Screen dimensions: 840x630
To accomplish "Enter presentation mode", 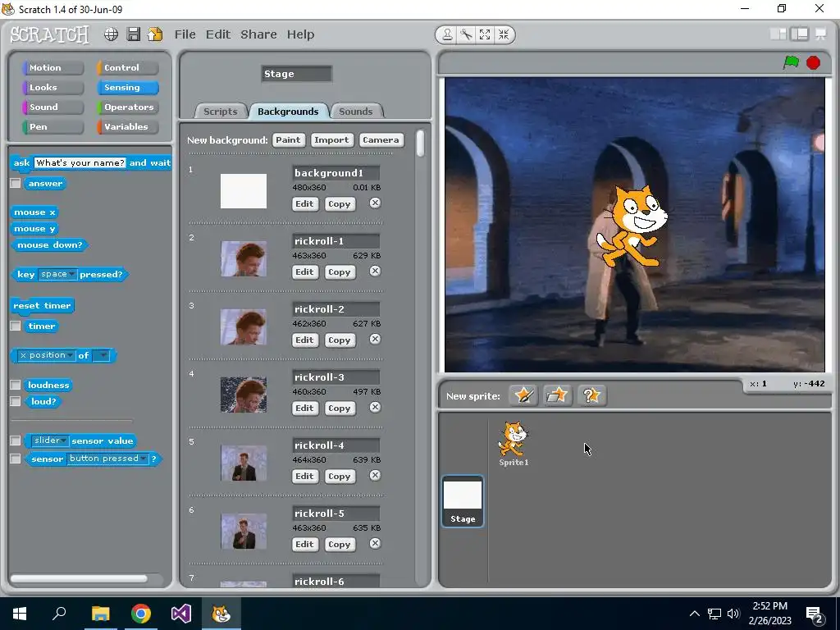I will (820, 34).
